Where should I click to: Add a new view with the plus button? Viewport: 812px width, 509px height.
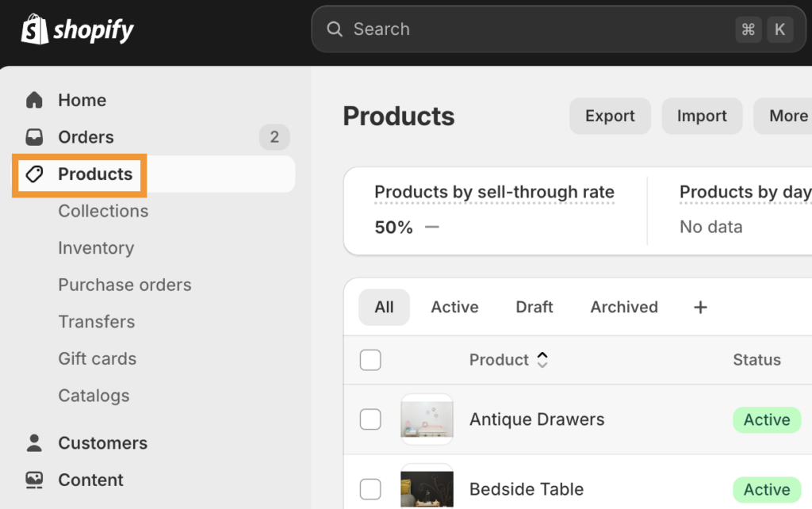tap(700, 307)
